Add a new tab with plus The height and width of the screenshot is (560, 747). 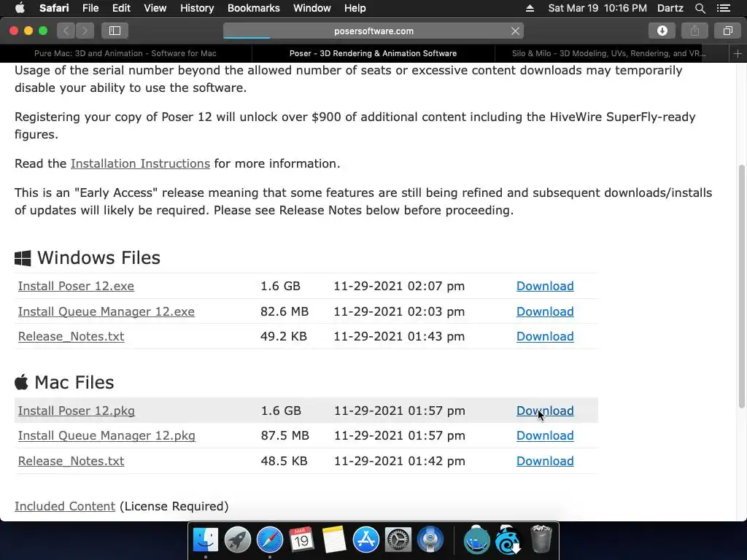click(738, 53)
